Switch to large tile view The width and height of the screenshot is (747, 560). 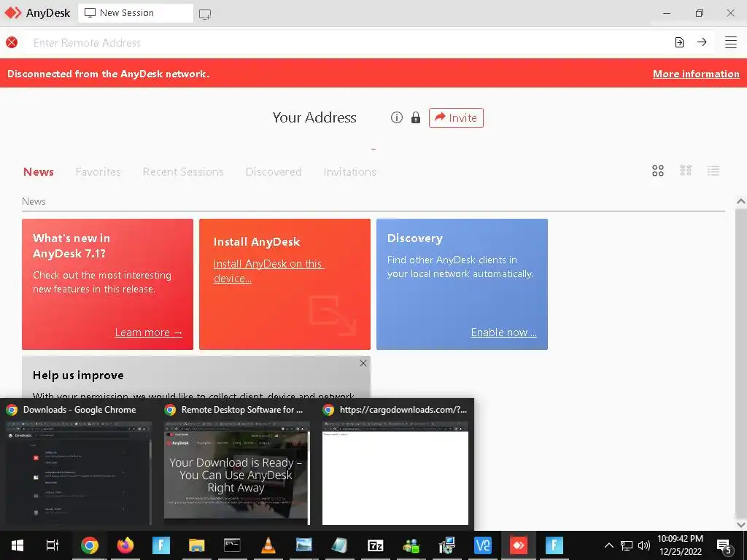658,171
